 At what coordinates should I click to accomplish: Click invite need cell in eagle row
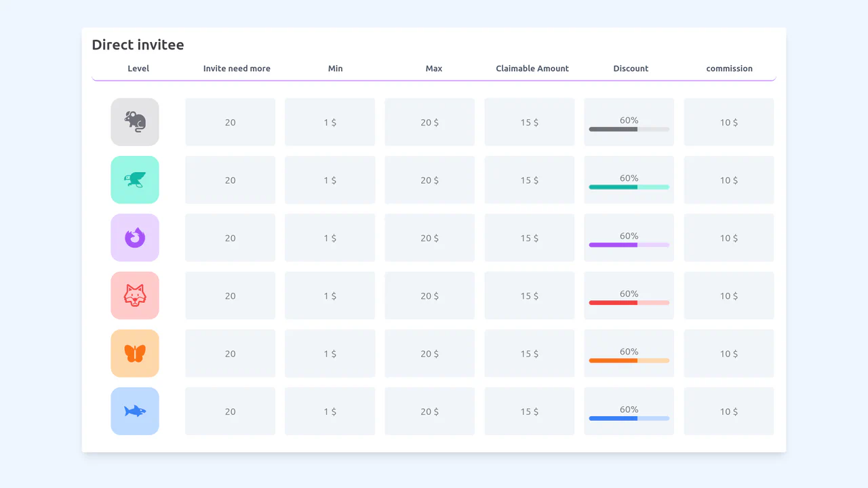231,180
